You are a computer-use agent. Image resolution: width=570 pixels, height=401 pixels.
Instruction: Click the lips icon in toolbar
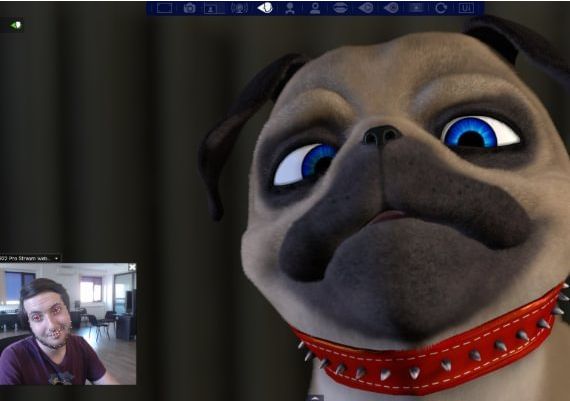click(x=340, y=8)
